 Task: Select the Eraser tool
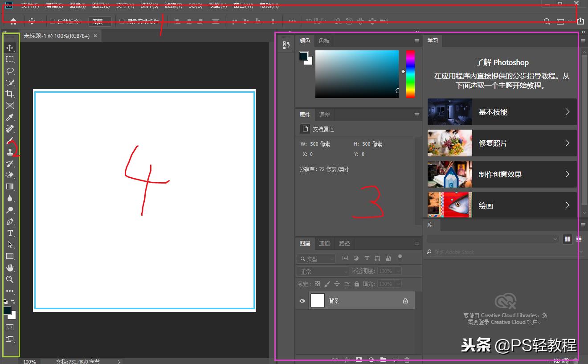(10, 175)
